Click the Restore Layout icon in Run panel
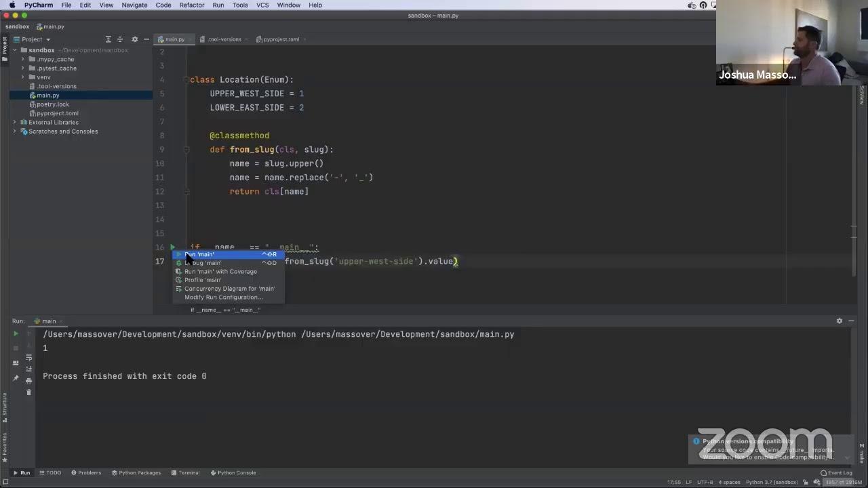The image size is (868, 488). [x=16, y=363]
